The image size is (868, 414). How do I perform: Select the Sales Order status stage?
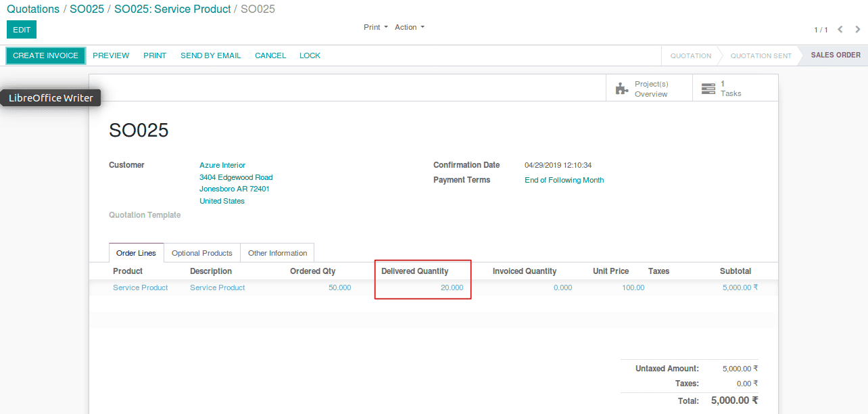click(x=836, y=55)
